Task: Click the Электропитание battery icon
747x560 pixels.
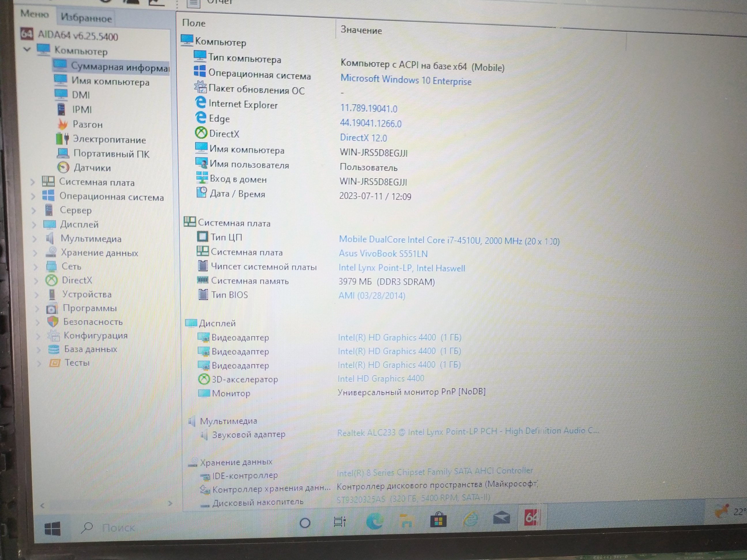Action: pos(63,138)
